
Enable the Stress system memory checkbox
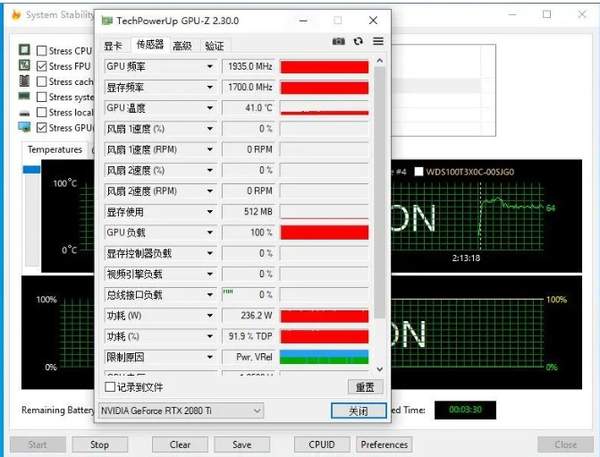(42, 97)
